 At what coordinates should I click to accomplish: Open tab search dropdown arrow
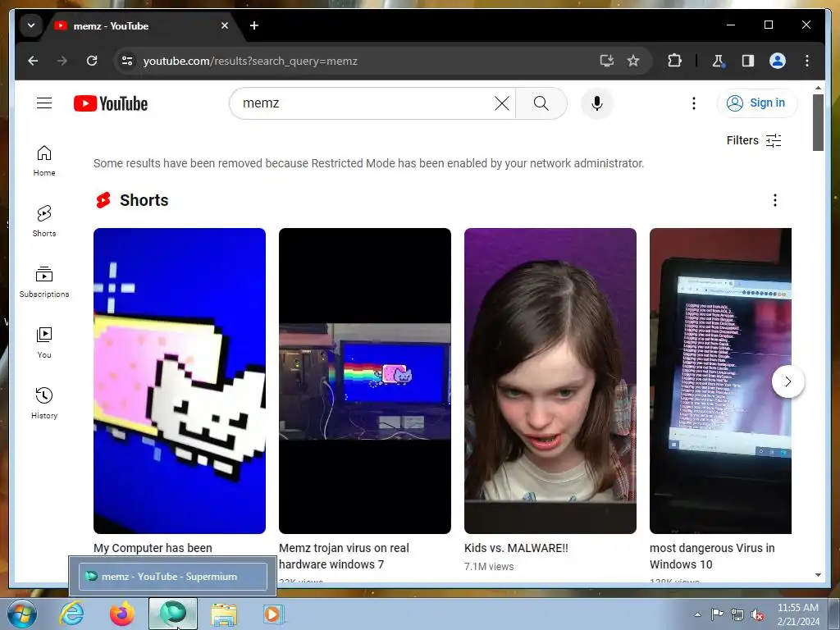31,25
